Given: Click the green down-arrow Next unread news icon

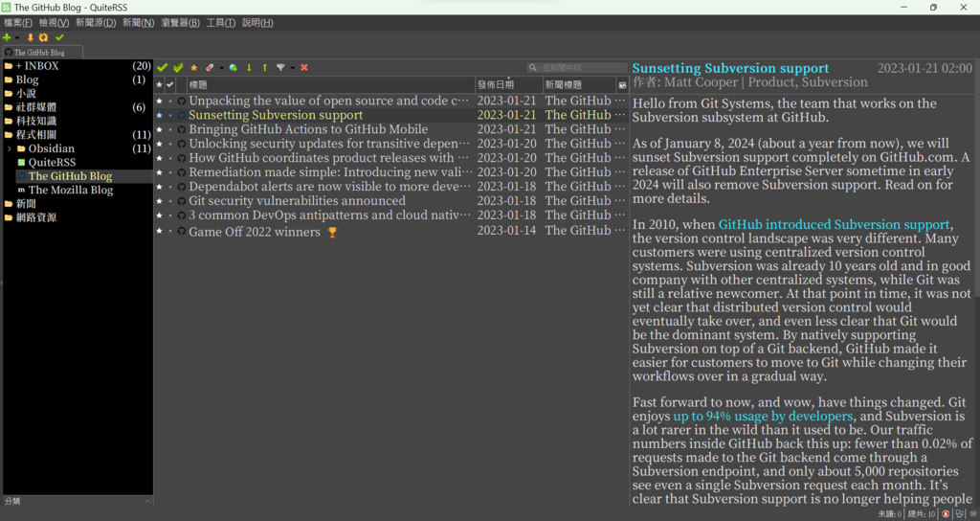Looking at the screenshot, I should click(249, 68).
